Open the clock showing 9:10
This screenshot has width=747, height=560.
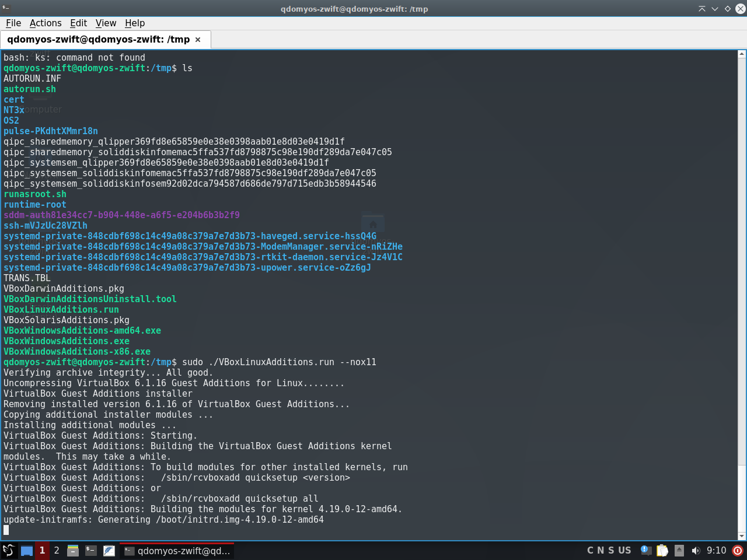coord(716,550)
